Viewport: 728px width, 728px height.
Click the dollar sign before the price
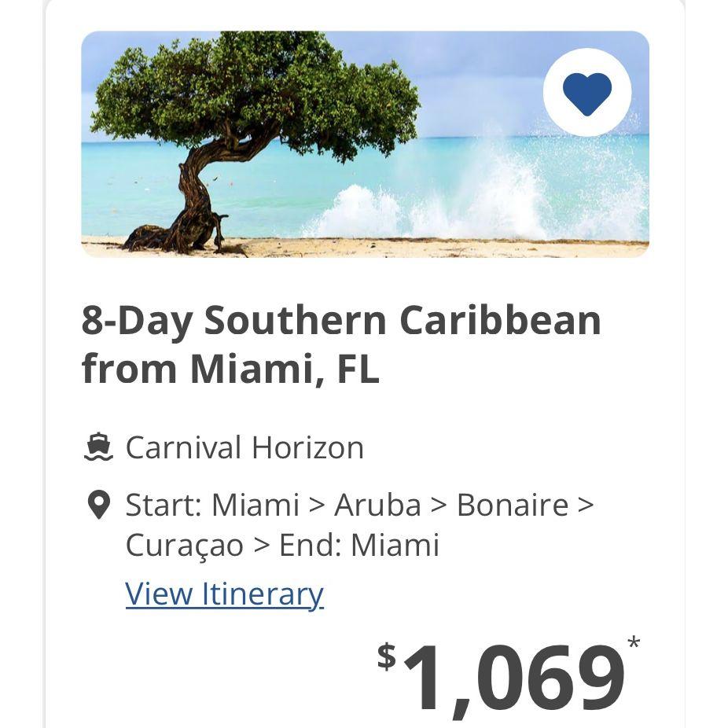click(x=386, y=657)
